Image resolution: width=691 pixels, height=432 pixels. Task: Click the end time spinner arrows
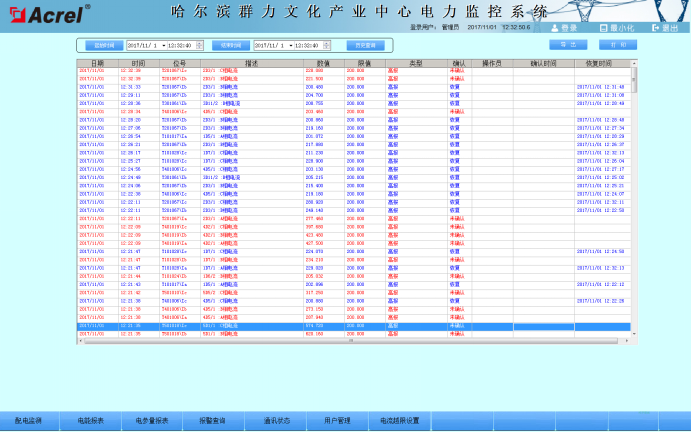click(x=327, y=45)
